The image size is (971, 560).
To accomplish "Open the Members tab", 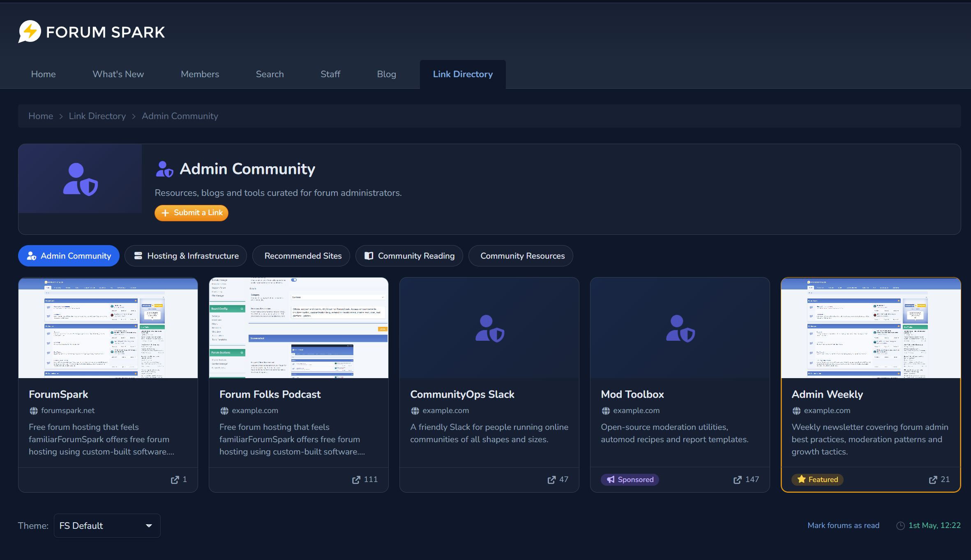I will 200,74.
